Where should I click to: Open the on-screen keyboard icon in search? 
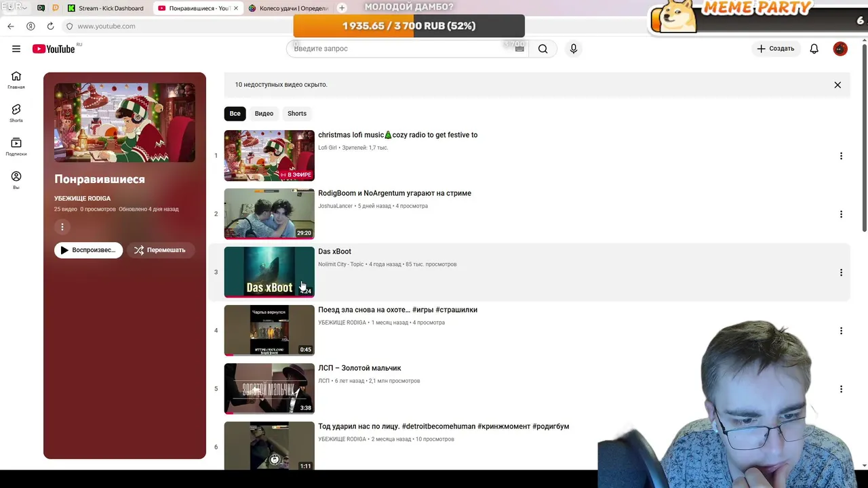coord(519,49)
